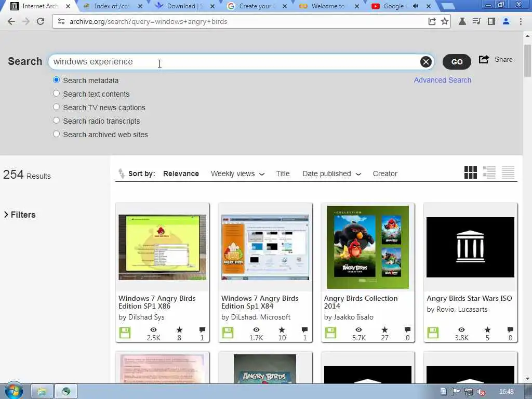
Task: Click favorites star on Angry Birds Collection 2014 card
Action: [x=384, y=329]
